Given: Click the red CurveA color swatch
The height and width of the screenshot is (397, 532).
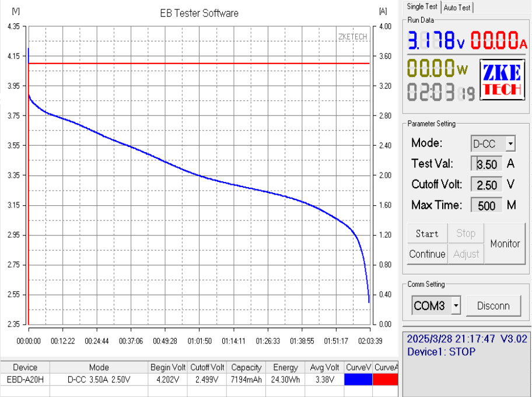Looking at the screenshot, I should pyautogui.click(x=385, y=380).
